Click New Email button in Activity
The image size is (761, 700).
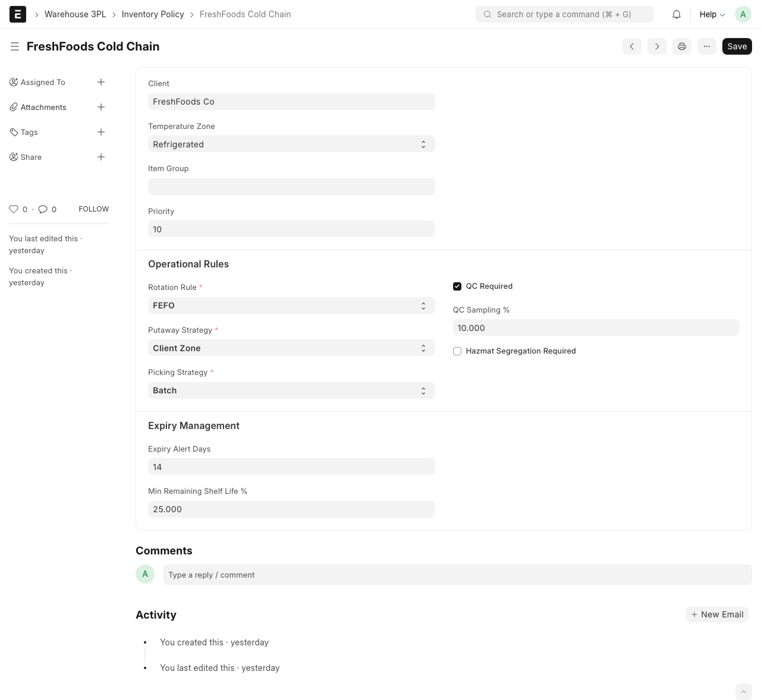717,614
